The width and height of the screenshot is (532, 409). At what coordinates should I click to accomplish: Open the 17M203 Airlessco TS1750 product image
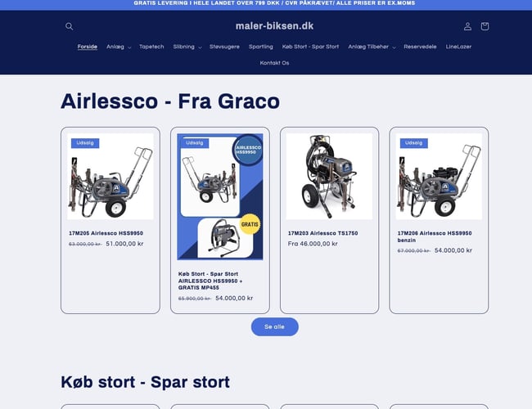[330, 177]
